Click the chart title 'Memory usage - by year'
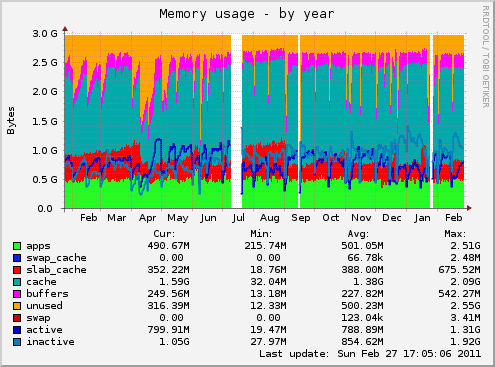Viewport: 495px width, 367px height. point(247,14)
